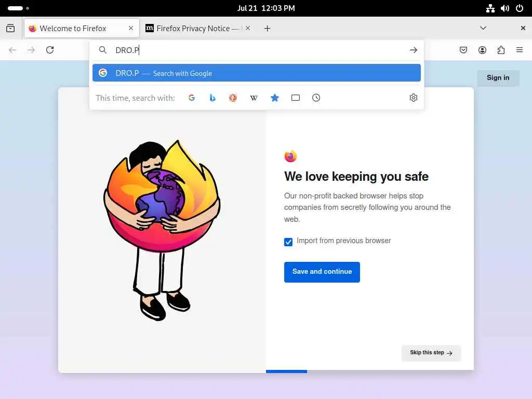Search this time with Google icon

click(x=192, y=98)
